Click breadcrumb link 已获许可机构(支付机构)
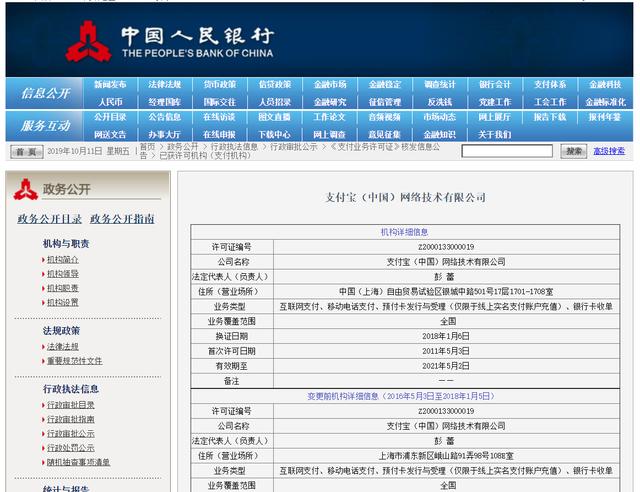 pyautogui.click(x=204, y=156)
